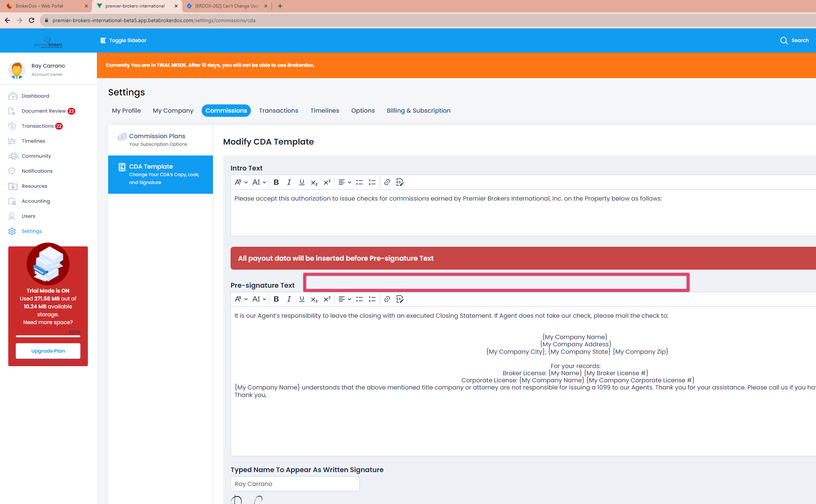Click Upgrade Plan button

click(x=48, y=351)
